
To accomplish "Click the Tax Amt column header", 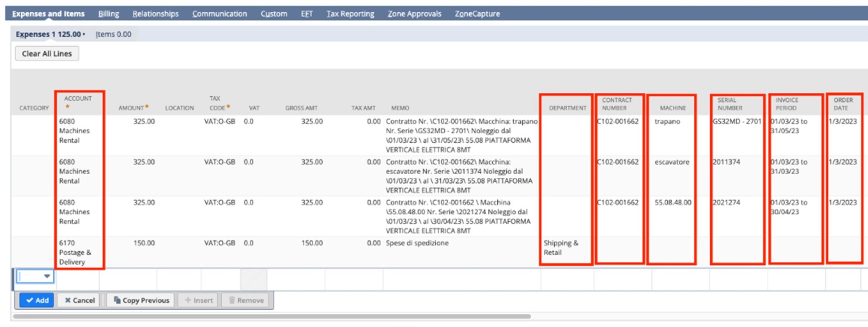I will 363,108.
